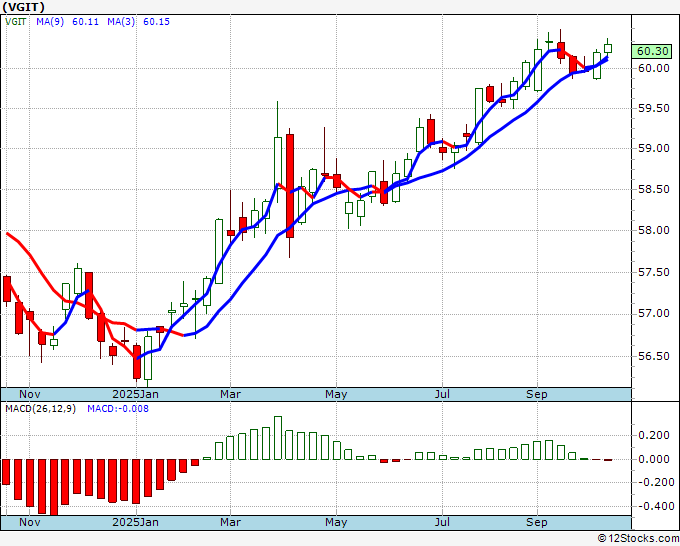Click the Sep label on the MACD panel axis

pos(537,522)
